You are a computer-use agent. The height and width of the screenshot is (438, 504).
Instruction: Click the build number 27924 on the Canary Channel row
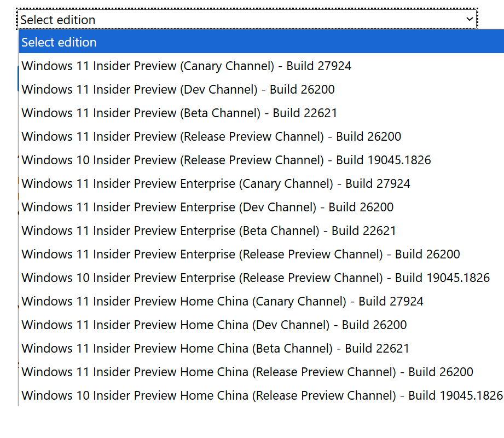[334, 66]
